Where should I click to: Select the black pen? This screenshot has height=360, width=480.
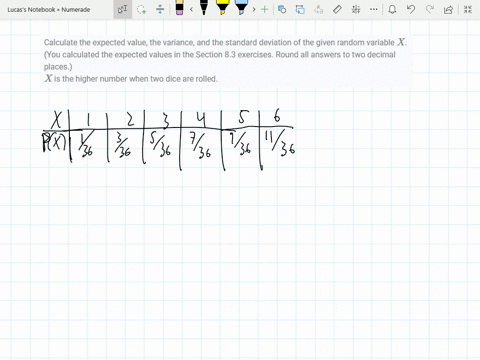point(204,8)
